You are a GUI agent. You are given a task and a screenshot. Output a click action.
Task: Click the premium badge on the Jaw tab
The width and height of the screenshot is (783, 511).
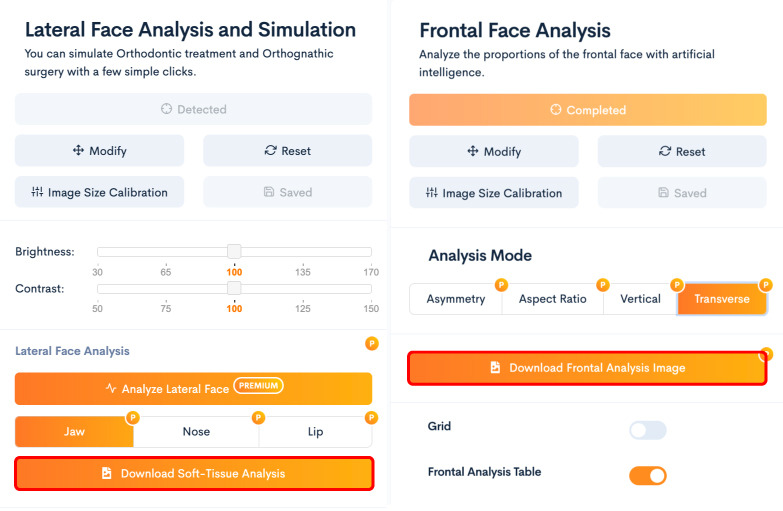[x=132, y=418]
